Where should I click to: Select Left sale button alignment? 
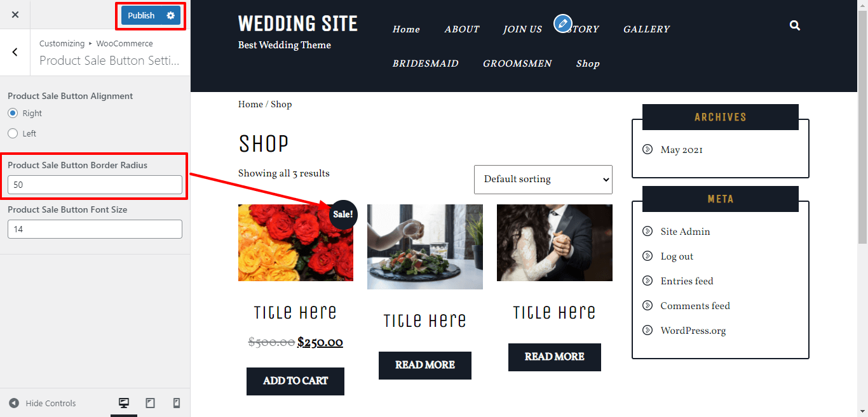(13, 133)
